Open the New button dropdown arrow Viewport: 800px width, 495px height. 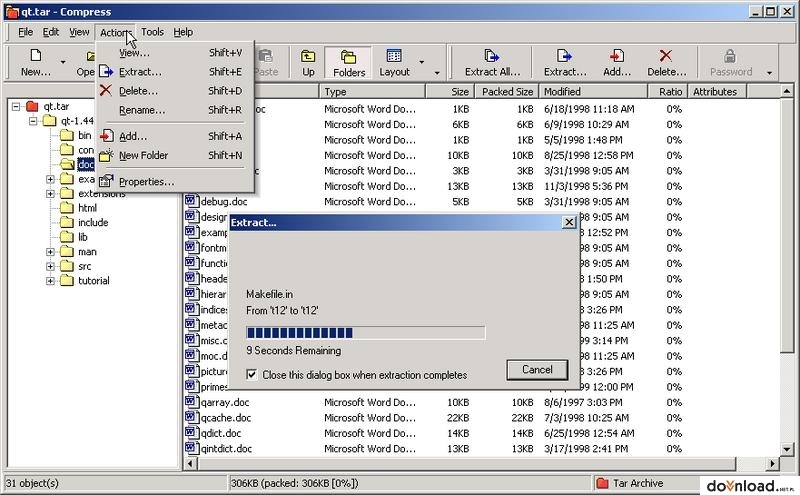(x=63, y=62)
